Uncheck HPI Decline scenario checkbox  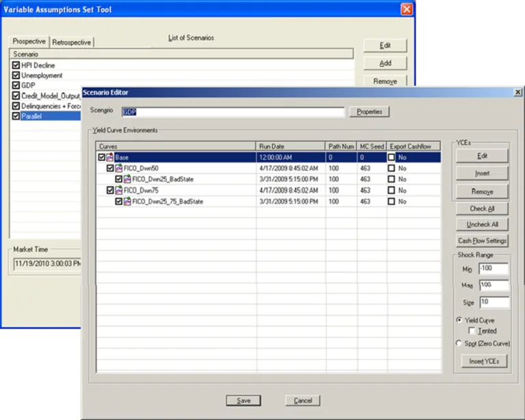tap(16, 65)
